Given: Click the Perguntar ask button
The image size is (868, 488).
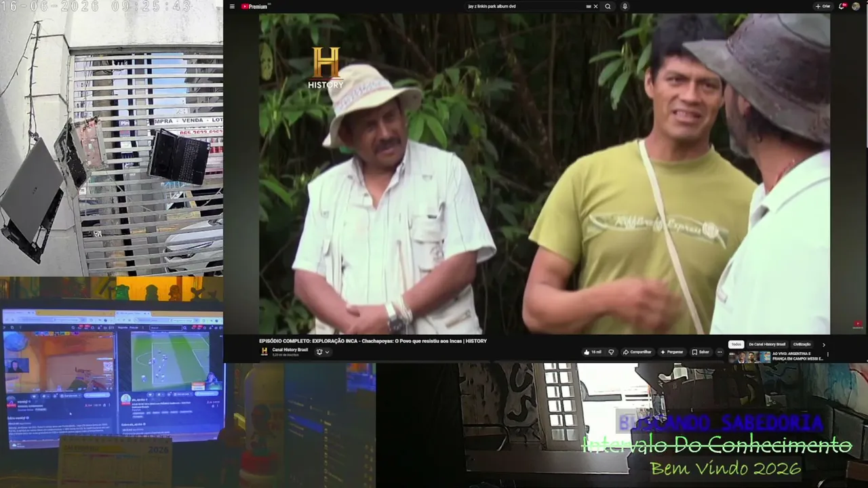Looking at the screenshot, I should coord(671,352).
